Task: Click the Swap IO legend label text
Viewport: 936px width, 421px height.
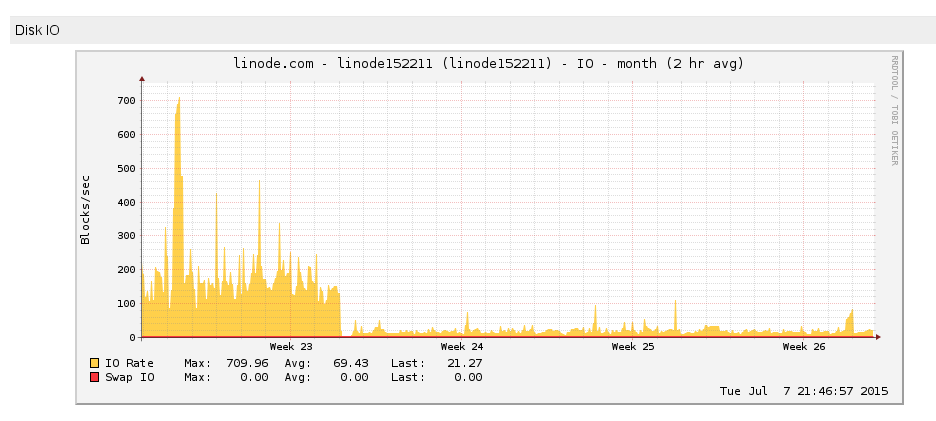Action: [130, 378]
